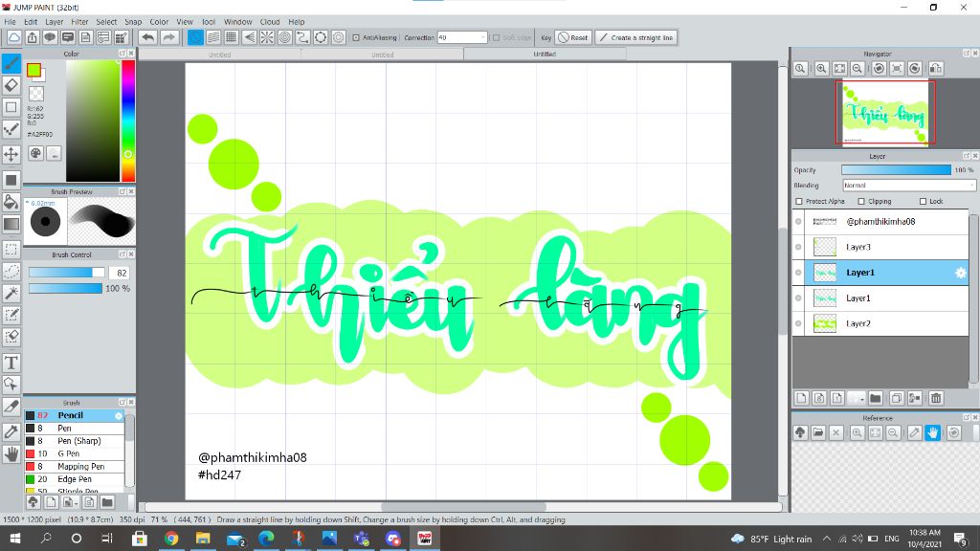Screen dimensions: 980x551
Task: Select the Operation tool below Text
Action: click(11, 385)
